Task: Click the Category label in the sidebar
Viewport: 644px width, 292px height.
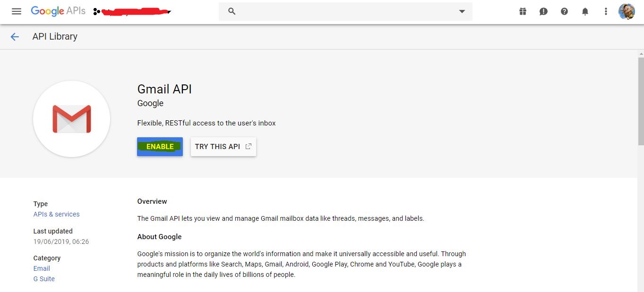Action: [47, 258]
